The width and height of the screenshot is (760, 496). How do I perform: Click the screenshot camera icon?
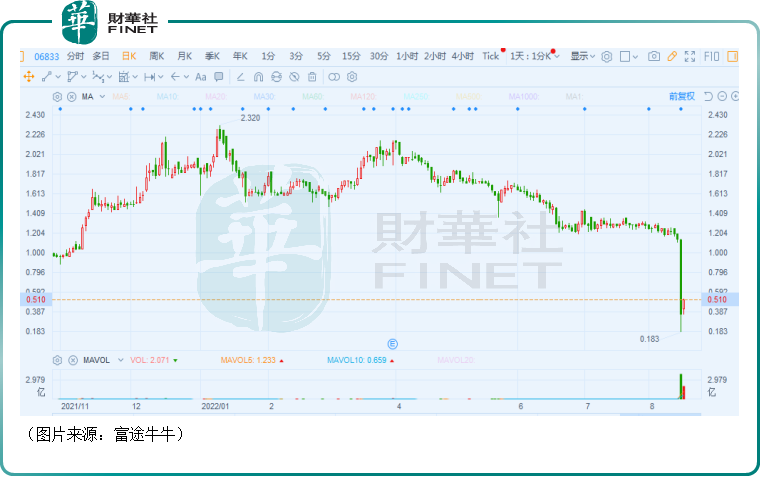click(653, 56)
